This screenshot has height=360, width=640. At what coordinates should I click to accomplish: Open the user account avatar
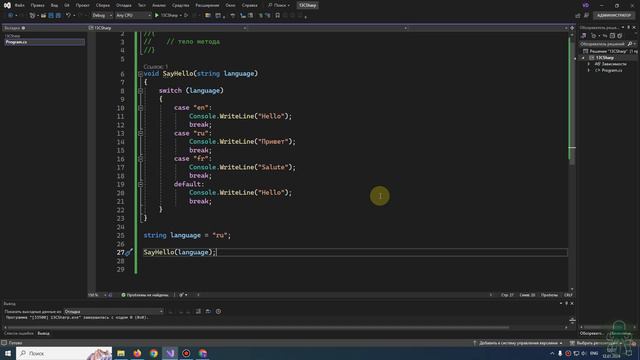click(x=586, y=5)
